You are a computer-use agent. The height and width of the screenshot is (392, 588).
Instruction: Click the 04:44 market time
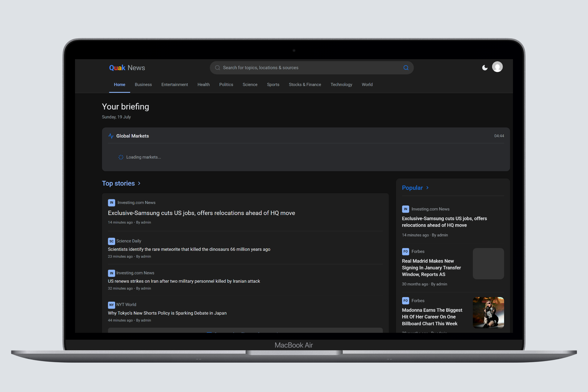(x=499, y=136)
